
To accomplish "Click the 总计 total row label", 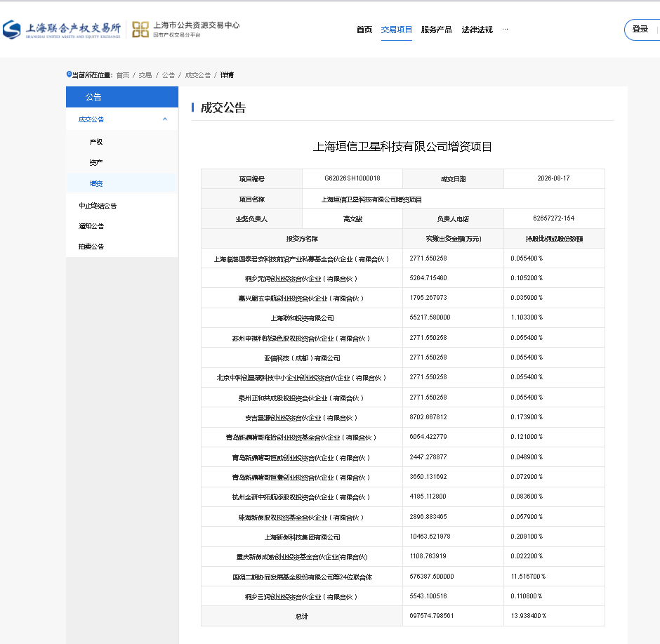I will coord(302,617).
